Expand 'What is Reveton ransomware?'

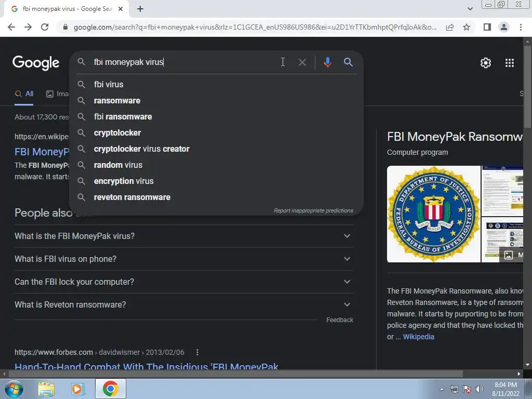click(x=183, y=304)
